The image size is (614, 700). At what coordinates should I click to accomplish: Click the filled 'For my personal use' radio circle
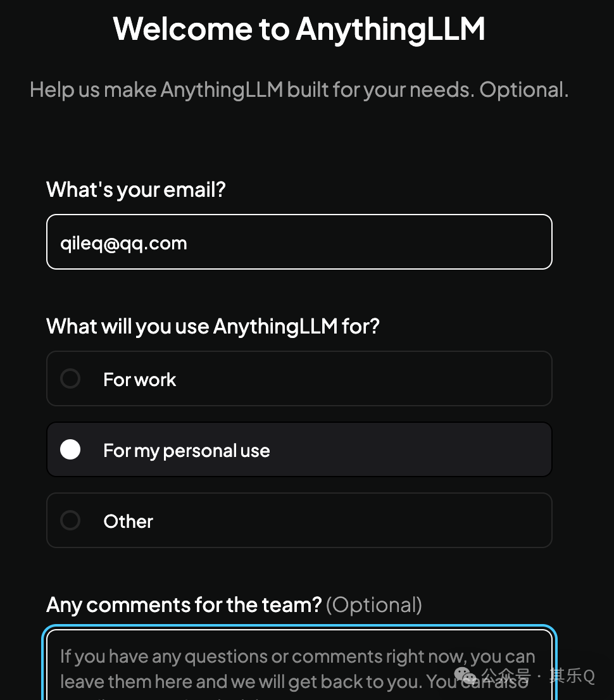(70, 449)
